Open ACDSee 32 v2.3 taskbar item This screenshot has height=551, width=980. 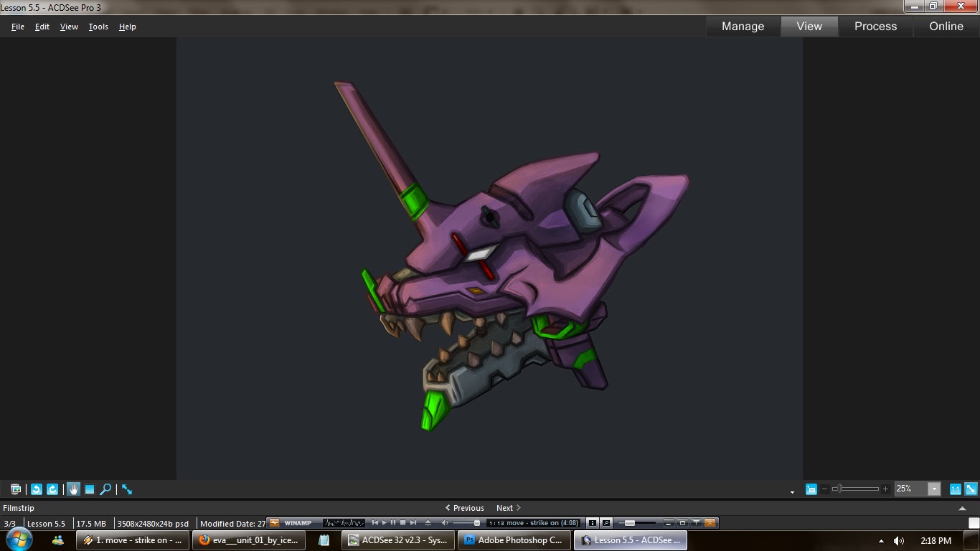tap(398, 540)
